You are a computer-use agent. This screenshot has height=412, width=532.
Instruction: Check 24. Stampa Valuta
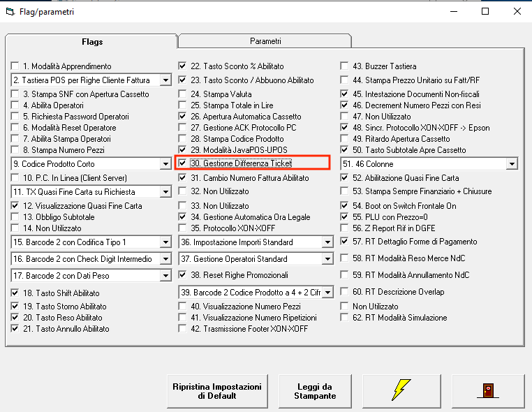coord(182,94)
